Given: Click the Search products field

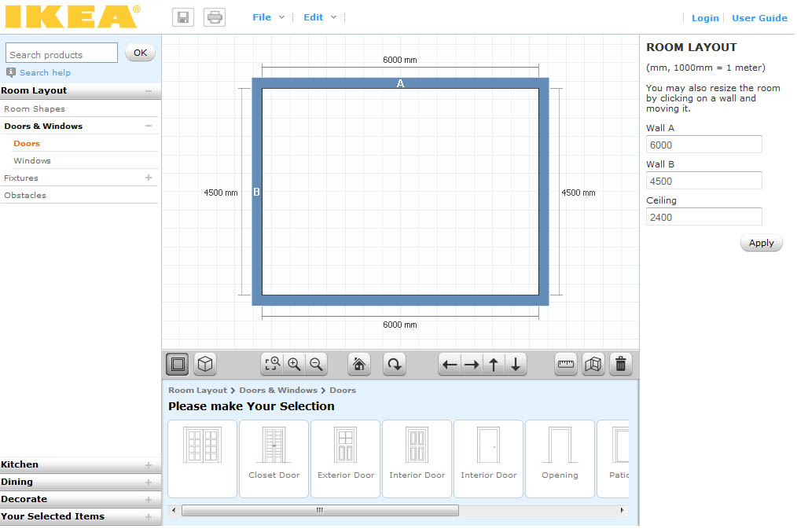Looking at the screenshot, I should point(61,53).
